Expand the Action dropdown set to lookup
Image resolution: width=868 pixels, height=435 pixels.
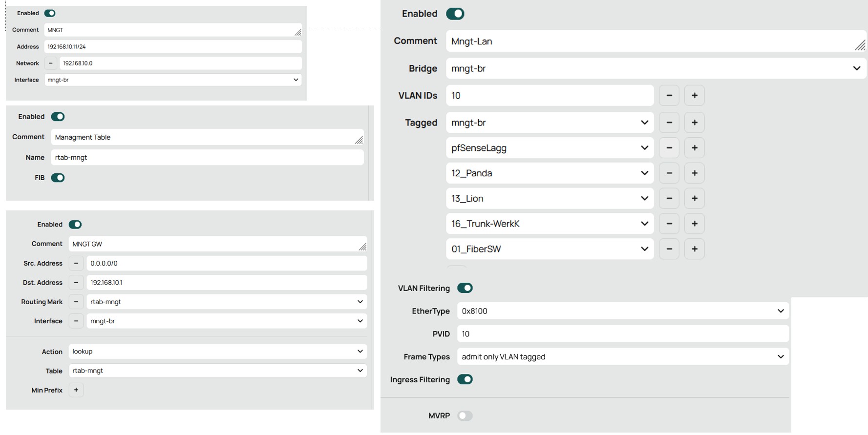click(x=217, y=352)
